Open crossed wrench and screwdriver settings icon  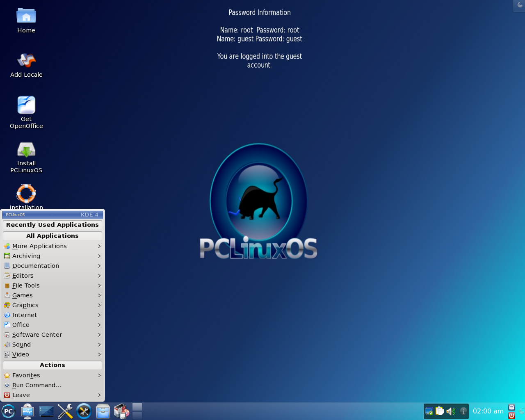(65, 411)
